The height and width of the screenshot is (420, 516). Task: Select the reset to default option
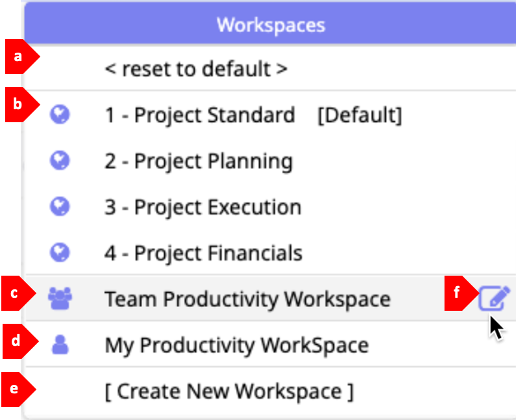[196, 68]
